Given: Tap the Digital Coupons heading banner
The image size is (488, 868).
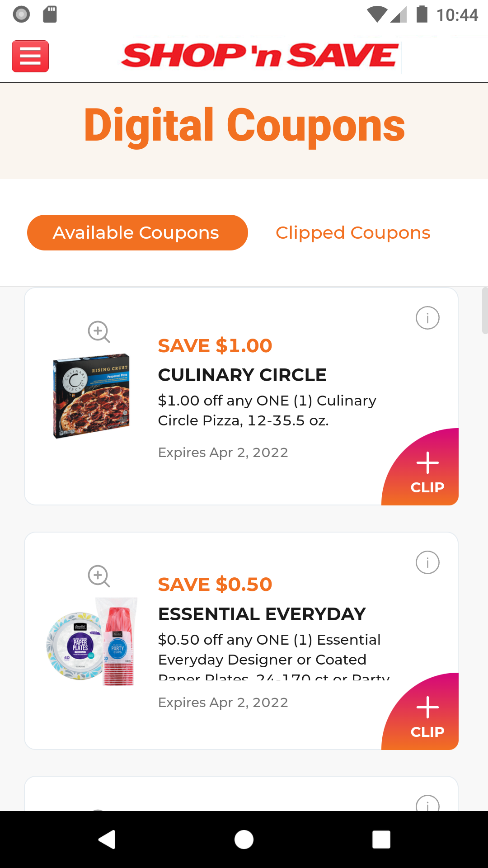Looking at the screenshot, I should [244, 126].
